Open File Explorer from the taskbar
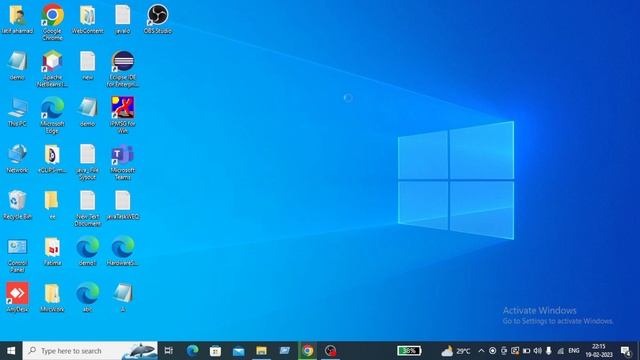 pyautogui.click(x=261, y=351)
